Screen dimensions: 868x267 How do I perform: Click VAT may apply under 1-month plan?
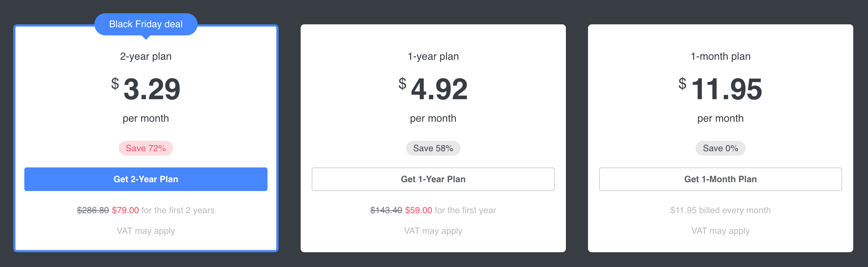pyautogui.click(x=721, y=231)
